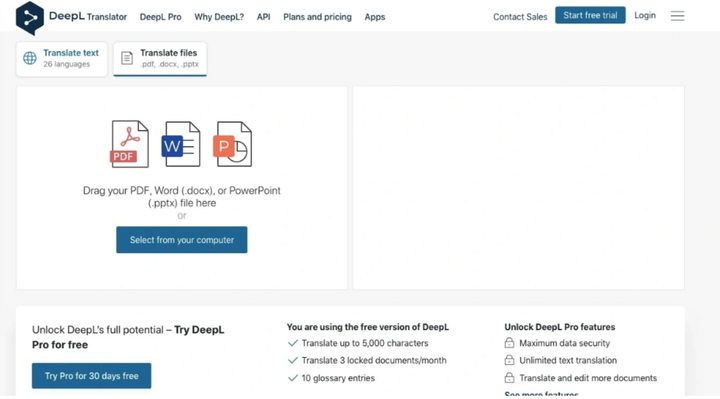The width and height of the screenshot is (720, 399).
Task: Click the Start free trial button
Action: click(590, 15)
